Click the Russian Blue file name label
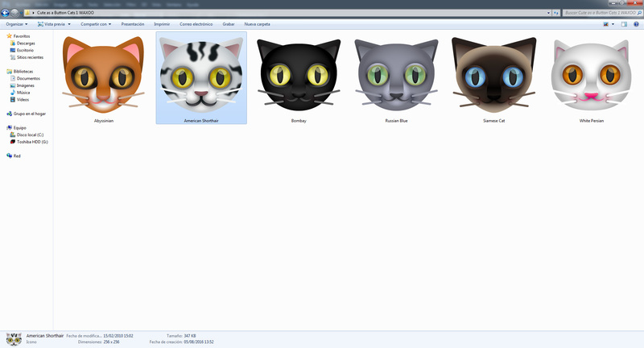The image size is (644, 348). pos(396,121)
